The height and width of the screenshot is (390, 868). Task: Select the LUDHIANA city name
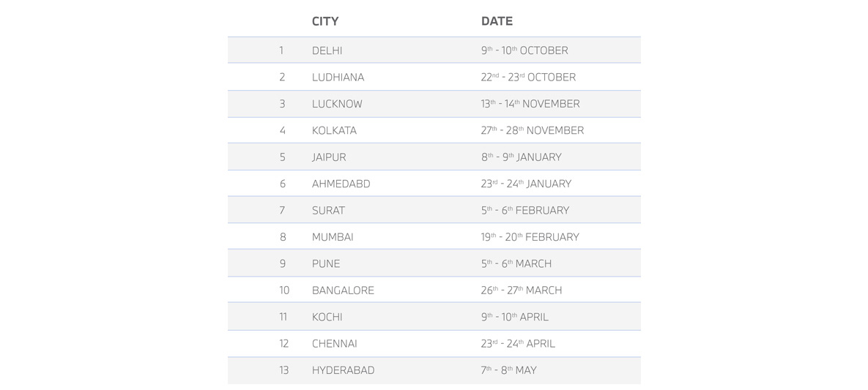(x=338, y=78)
